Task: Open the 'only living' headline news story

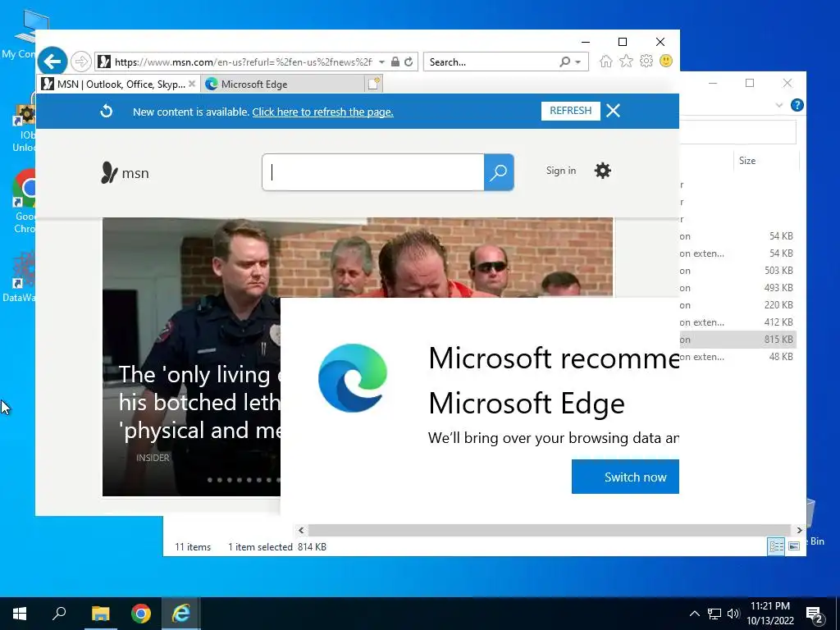Action: (199, 402)
